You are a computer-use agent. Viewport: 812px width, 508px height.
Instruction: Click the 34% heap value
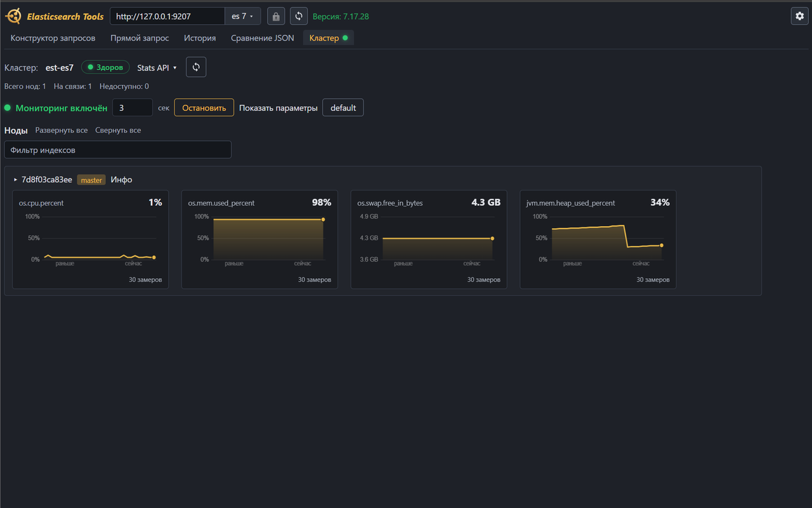660,203
